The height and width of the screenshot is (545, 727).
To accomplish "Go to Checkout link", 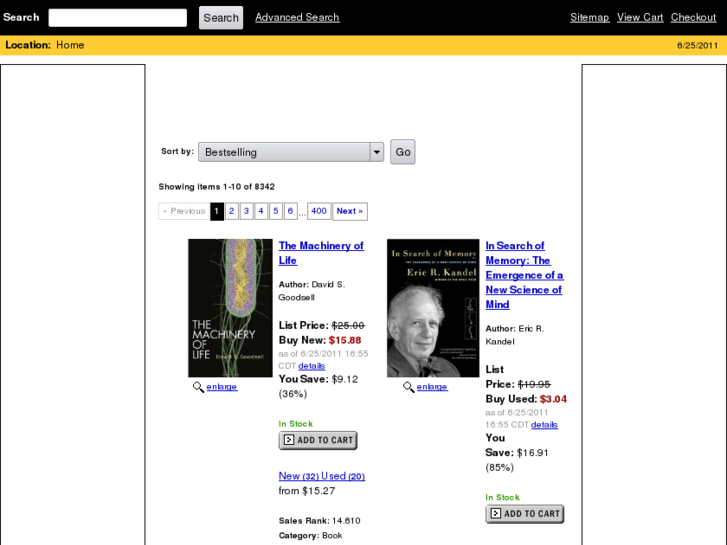I will click(693, 17).
